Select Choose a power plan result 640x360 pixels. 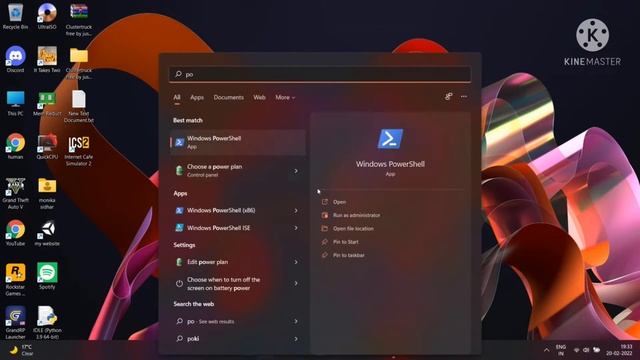coord(238,171)
